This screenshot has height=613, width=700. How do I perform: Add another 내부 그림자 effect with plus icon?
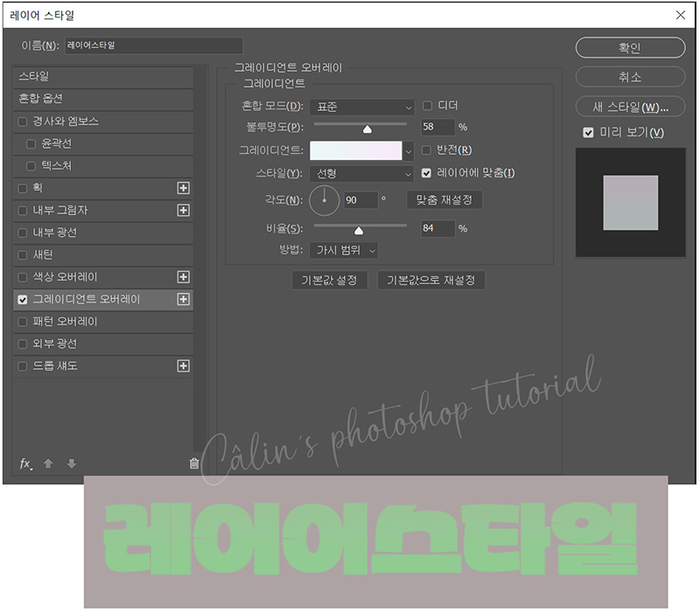tap(183, 210)
